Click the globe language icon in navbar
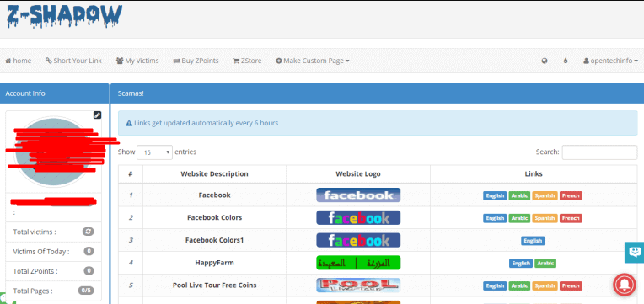The image size is (644, 304). [x=545, y=61]
